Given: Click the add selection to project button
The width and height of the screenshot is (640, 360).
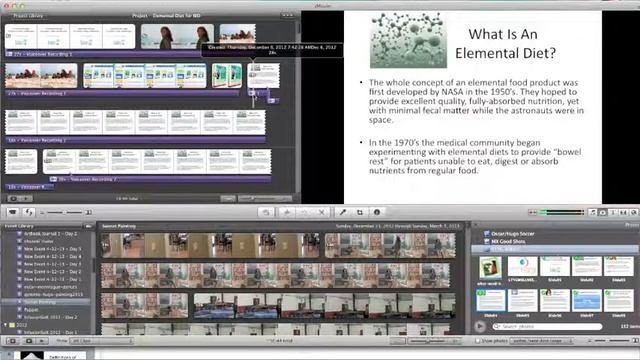Looking at the screenshot, I should pos(266,212).
